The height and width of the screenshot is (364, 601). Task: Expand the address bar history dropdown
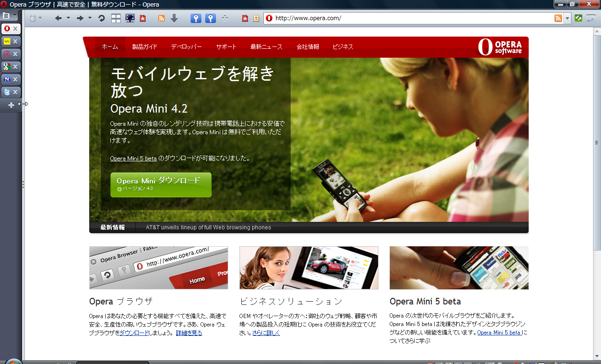(567, 18)
